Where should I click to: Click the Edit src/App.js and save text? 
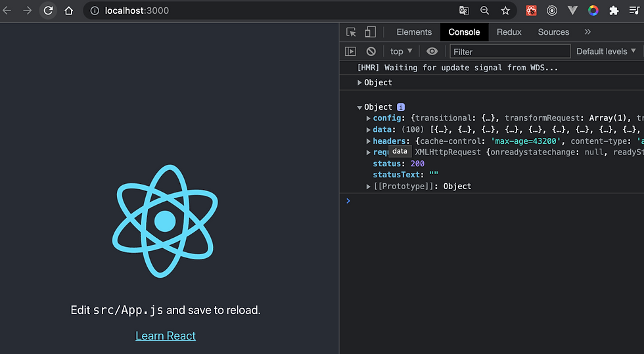coord(166,310)
